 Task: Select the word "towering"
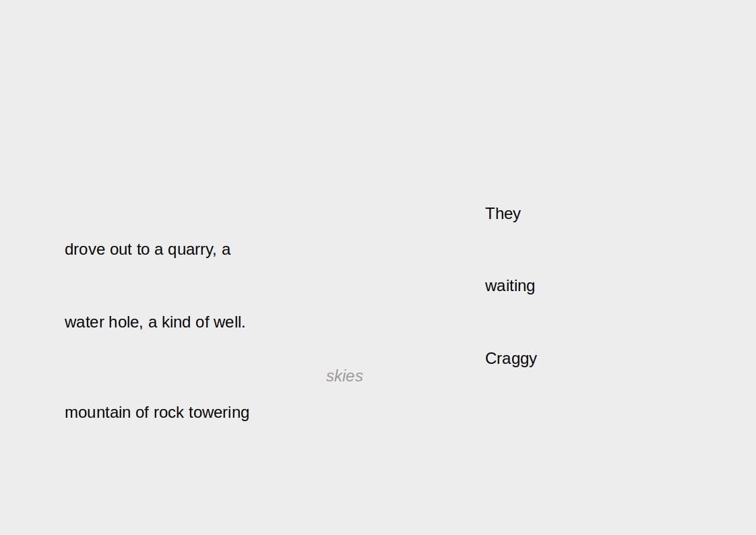coord(219,412)
